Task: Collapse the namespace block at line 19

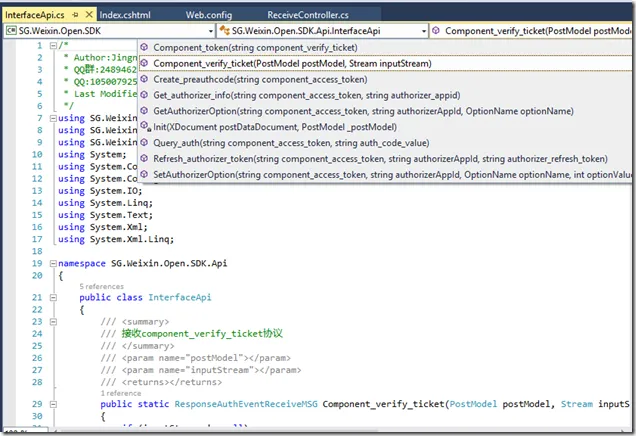Action: [53, 264]
